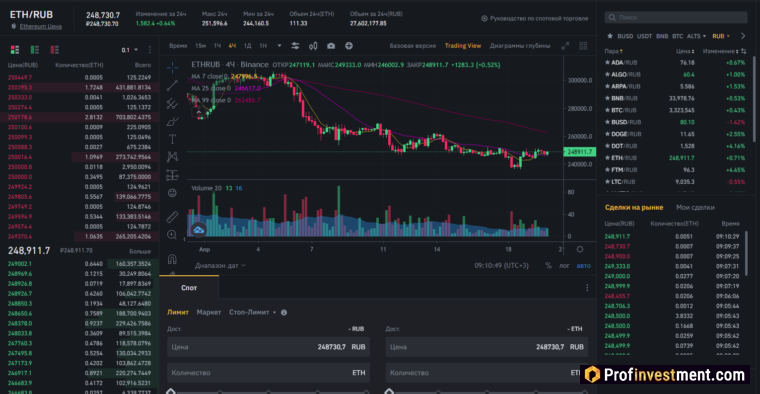Select the pitchfork drawing tool

[x=173, y=103]
